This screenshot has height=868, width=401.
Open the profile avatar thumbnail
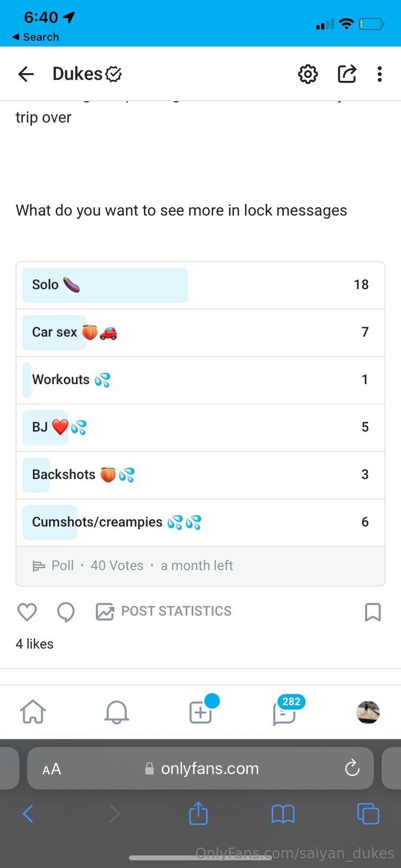coord(368,712)
